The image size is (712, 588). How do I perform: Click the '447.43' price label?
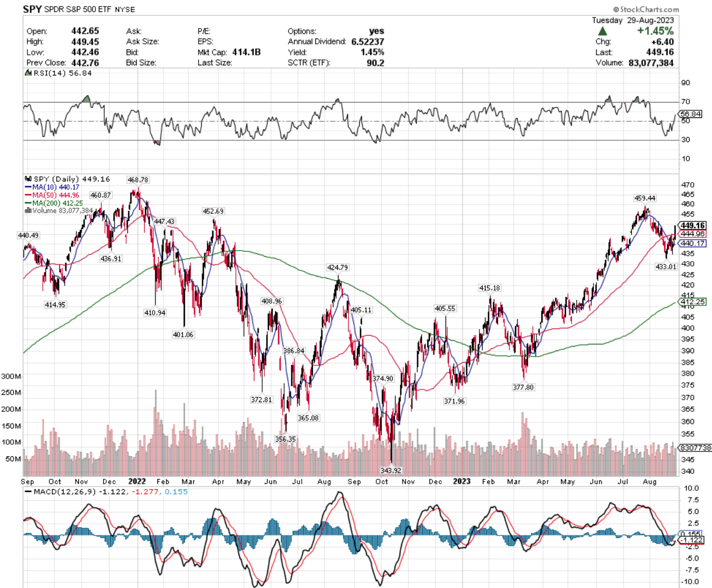[164, 222]
